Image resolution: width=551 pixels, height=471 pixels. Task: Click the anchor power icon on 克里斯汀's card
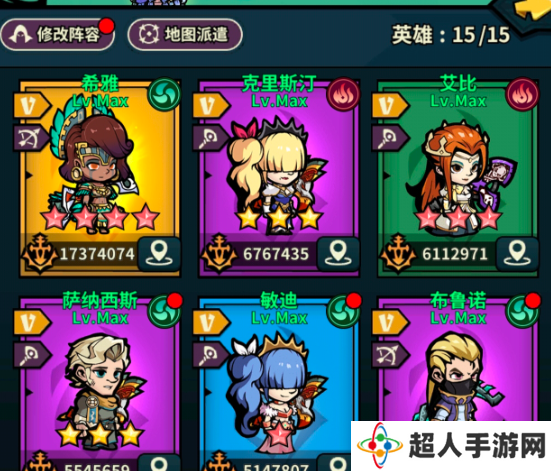coord(219,253)
